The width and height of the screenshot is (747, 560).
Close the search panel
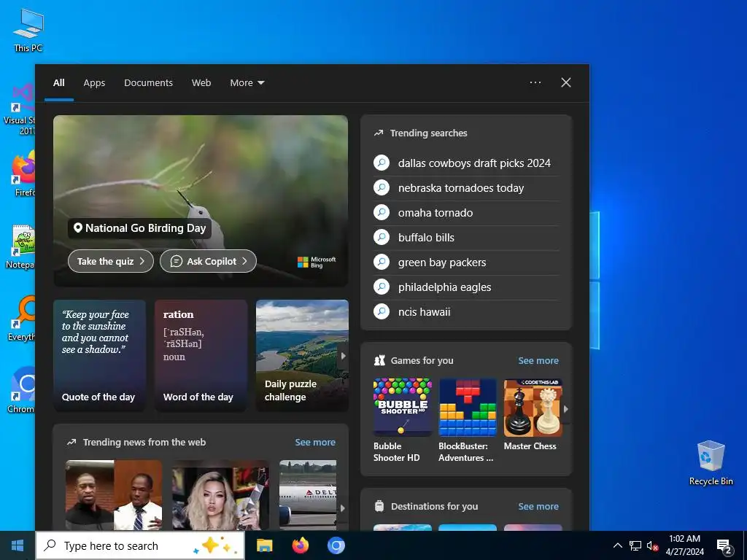tap(566, 82)
